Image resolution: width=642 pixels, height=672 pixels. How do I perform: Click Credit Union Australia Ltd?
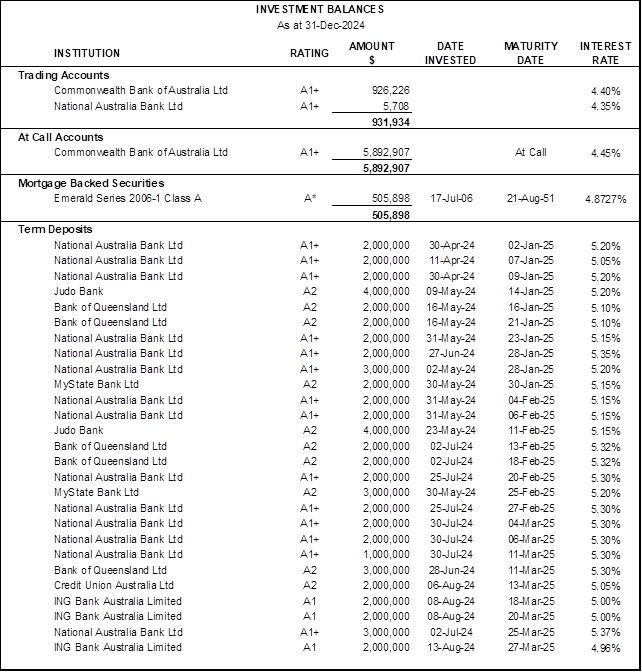click(114, 585)
